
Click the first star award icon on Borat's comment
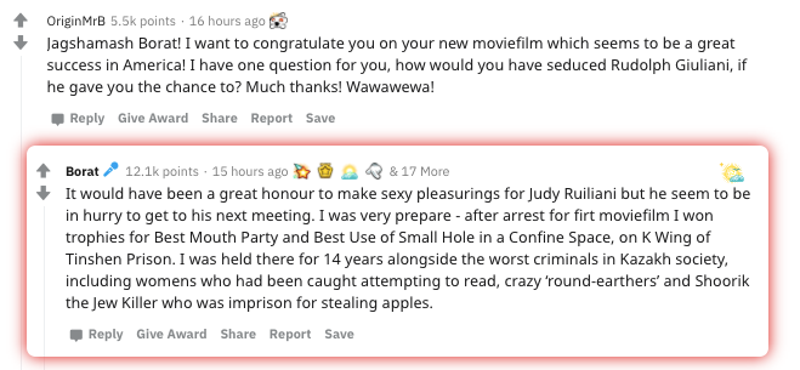(302, 171)
